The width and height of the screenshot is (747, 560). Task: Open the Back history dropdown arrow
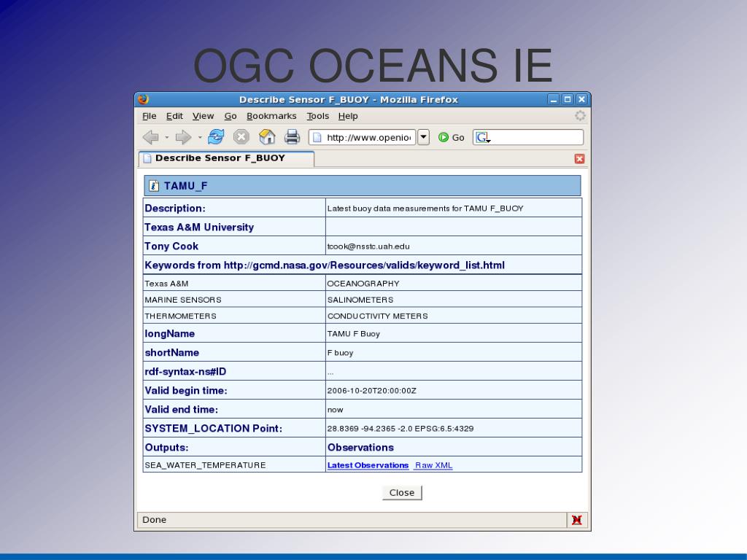pyautogui.click(x=167, y=138)
